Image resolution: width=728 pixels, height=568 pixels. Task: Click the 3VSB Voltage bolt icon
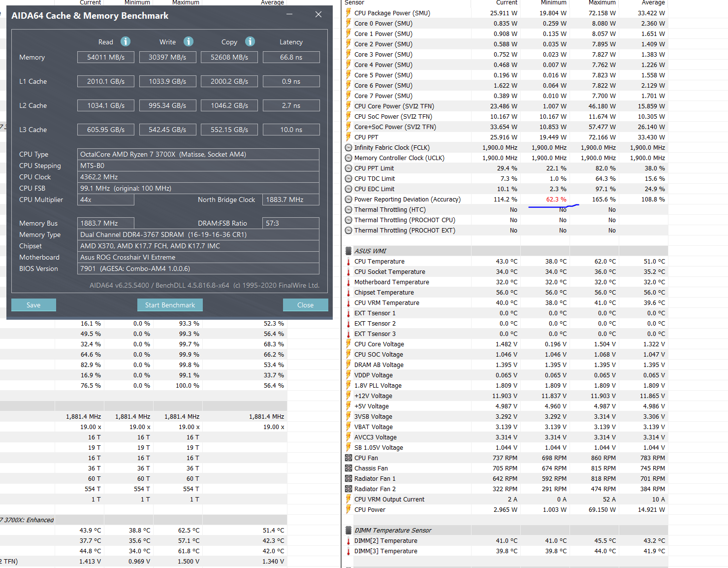pos(348,416)
